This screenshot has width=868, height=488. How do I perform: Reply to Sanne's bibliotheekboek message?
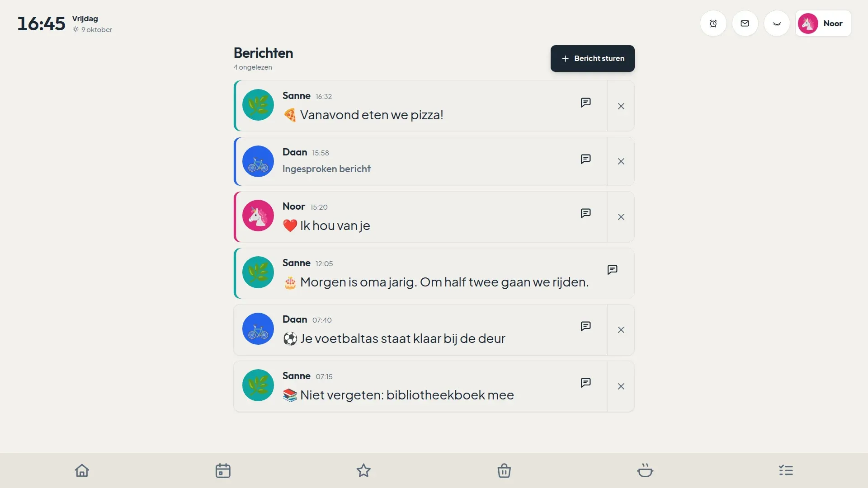tap(585, 383)
